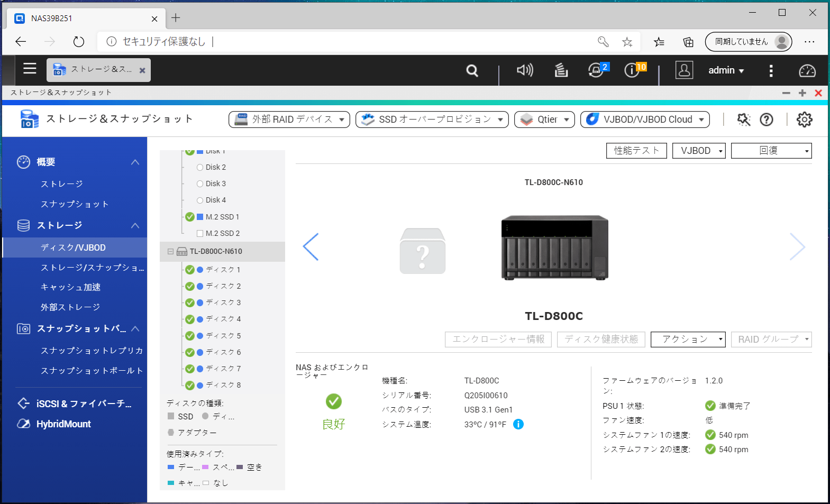Open ストレージ under 概要 in sidebar
This screenshot has width=830, height=504.
62,184
